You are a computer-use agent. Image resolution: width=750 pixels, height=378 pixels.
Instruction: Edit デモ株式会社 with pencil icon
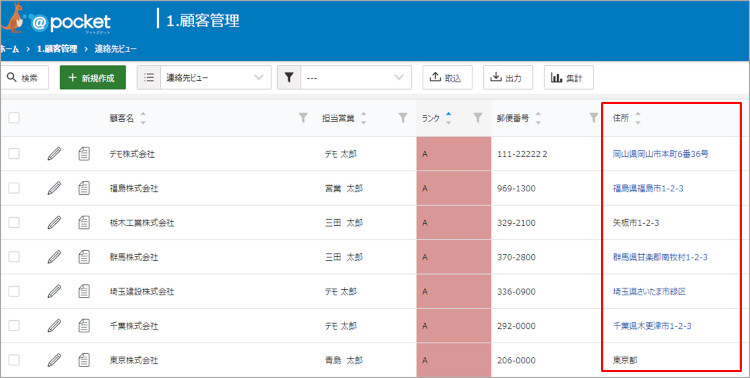(55, 154)
